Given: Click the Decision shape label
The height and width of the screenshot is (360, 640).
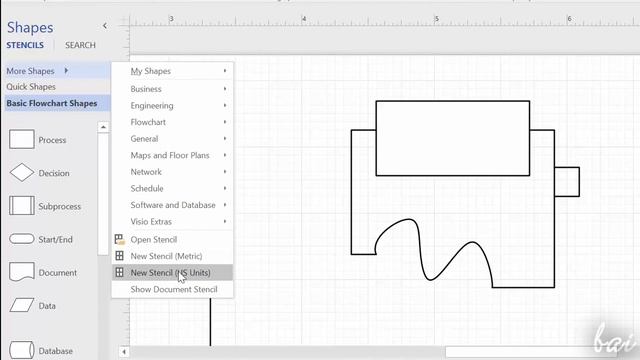Looking at the screenshot, I should (54, 173).
